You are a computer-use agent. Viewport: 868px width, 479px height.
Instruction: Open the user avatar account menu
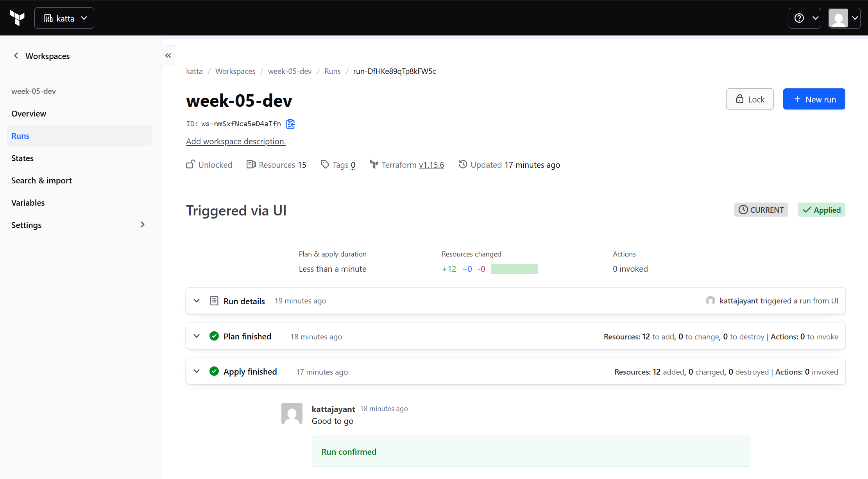coord(844,18)
